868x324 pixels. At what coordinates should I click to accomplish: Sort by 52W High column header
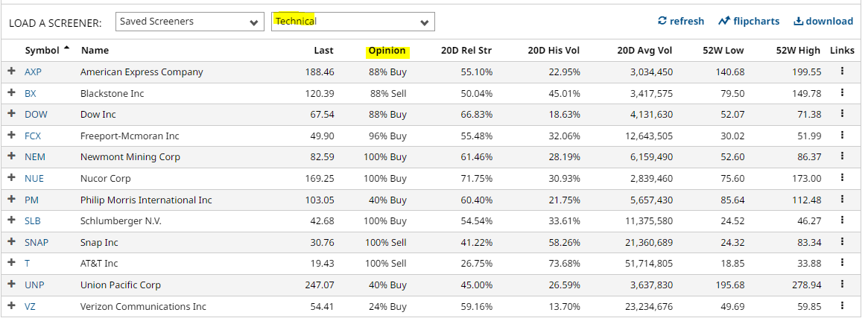coord(797,51)
